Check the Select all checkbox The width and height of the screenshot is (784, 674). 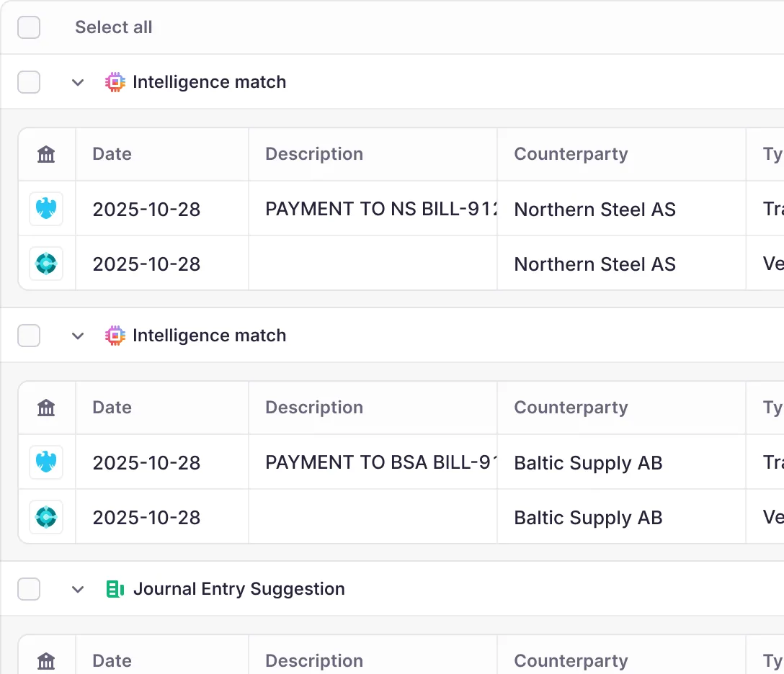tap(29, 27)
